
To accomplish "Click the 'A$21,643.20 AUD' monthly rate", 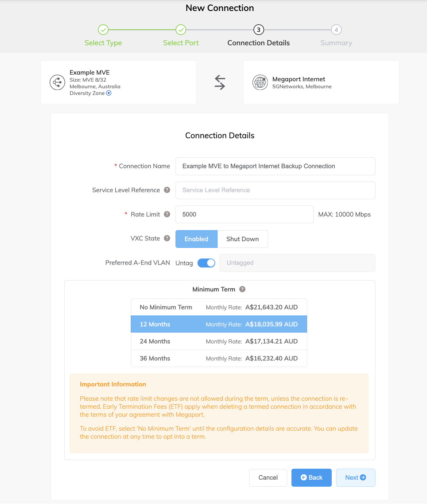I will (271, 307).
